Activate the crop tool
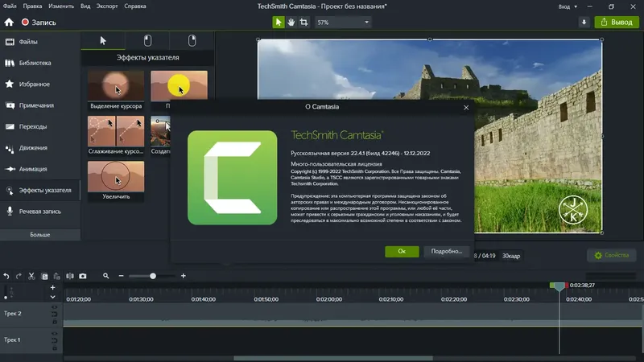 tap(304, 23)
